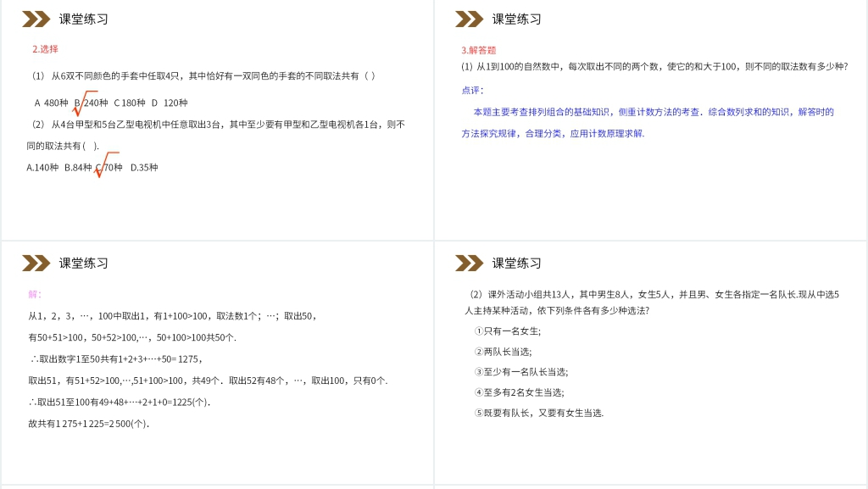Click the red heading 2.选择
The image size is (868, 489).
click(x=45, y=49)
